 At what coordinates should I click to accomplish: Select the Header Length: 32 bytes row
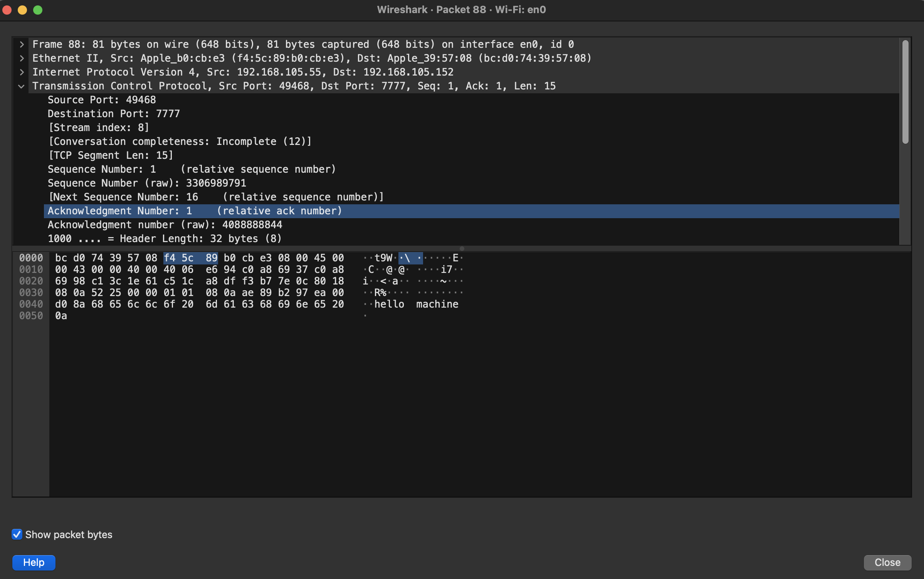coord(472,239)
